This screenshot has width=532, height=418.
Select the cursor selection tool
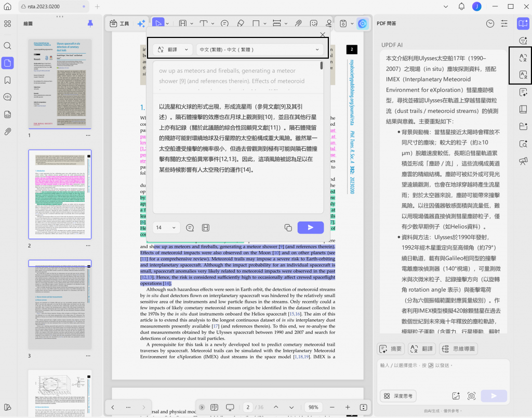coord(158,23)
